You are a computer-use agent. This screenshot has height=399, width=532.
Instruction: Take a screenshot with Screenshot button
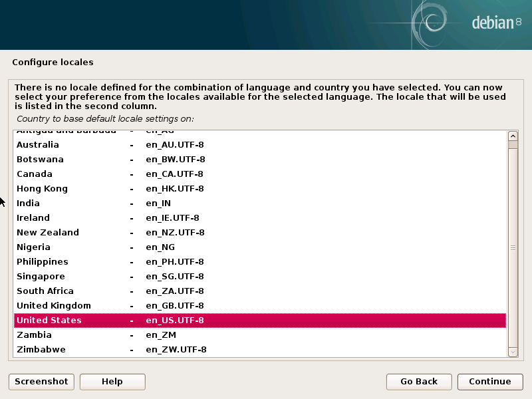click(41, 381)
